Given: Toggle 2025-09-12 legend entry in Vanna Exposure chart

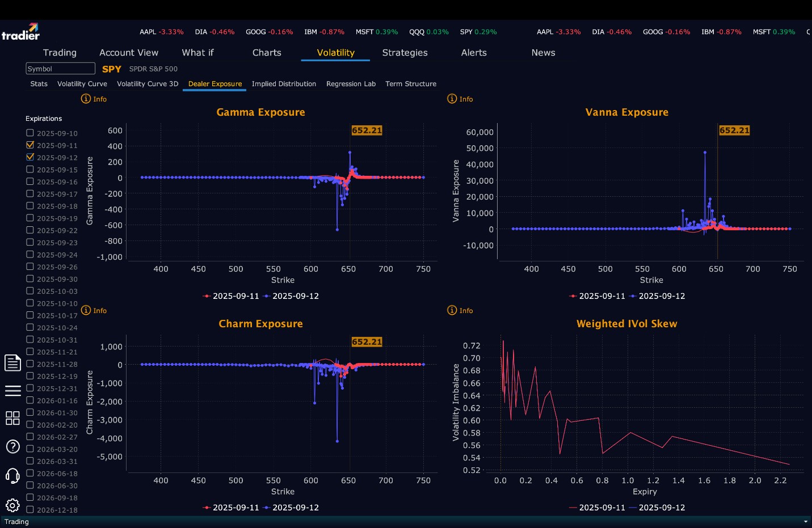Looking at the screenshot, I should [657, 296].
